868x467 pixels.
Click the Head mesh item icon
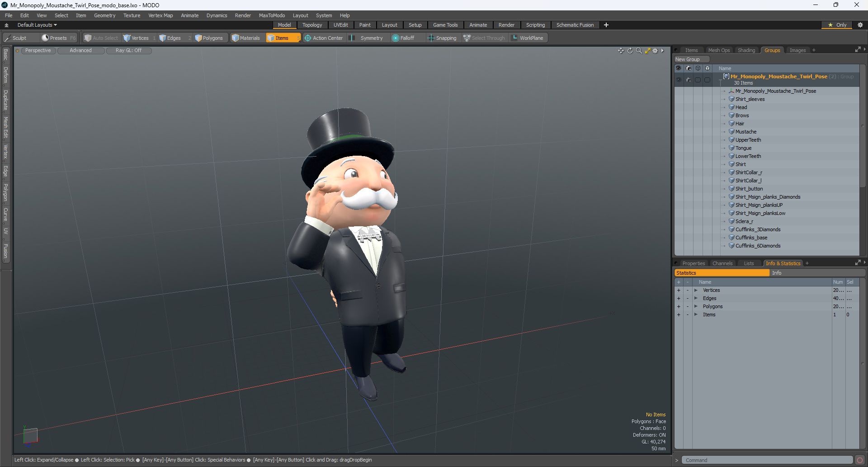(x=731, y=107)
